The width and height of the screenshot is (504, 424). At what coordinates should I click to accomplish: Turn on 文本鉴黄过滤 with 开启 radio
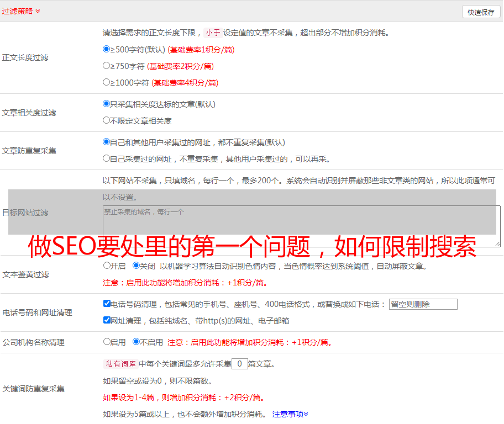107,266
